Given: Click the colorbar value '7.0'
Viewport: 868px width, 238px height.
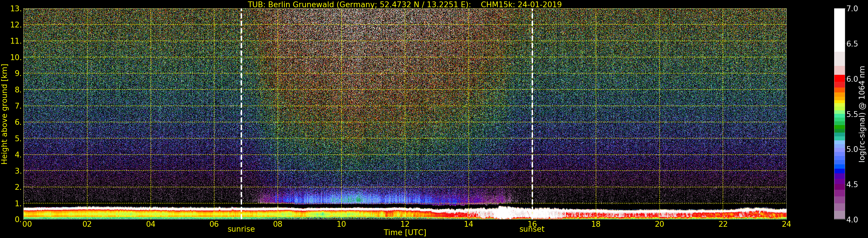Looking at the screenshot, I should (852, 9).
